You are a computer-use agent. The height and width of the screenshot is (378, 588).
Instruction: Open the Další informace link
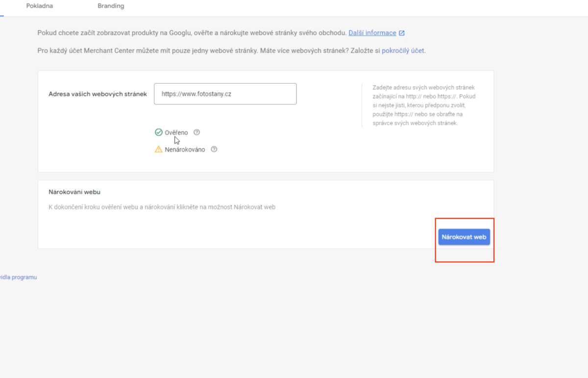pyautogui.click(x=372, y=33)
